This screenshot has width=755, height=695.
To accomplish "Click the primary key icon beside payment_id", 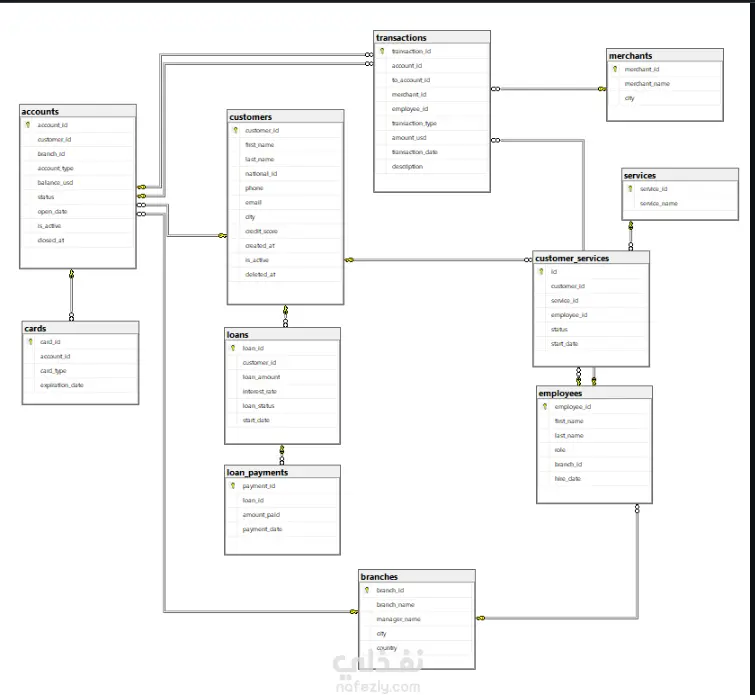I will pos(233,485).
